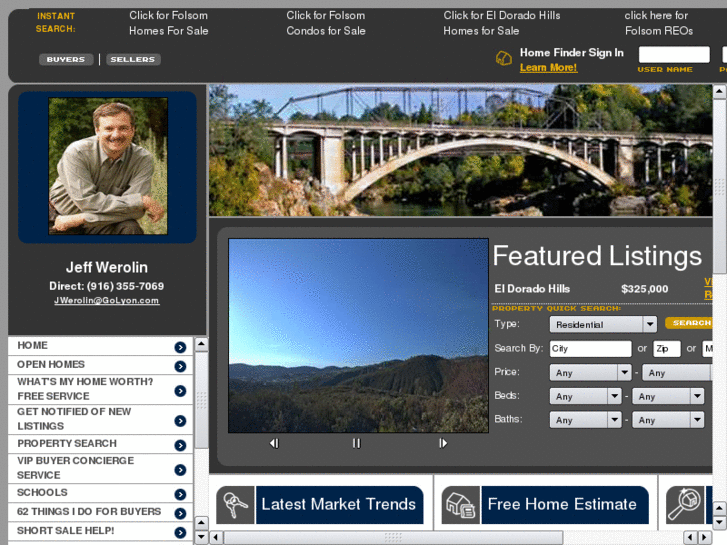727x545 pixels.
Task: Click the El Dorado Hills listing name
Action: pos(532,289)
